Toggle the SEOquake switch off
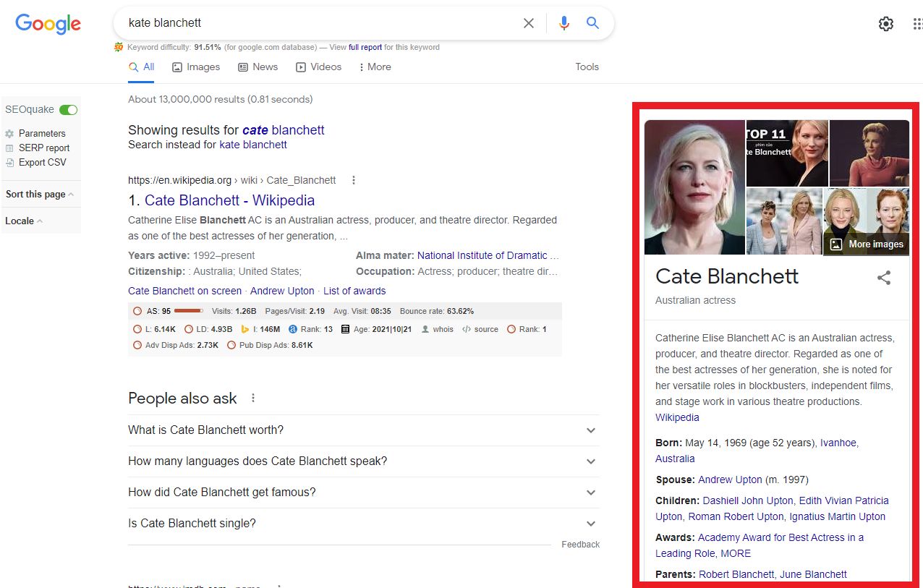This screenshot has width=923, height=588. (x=69, y=110)
